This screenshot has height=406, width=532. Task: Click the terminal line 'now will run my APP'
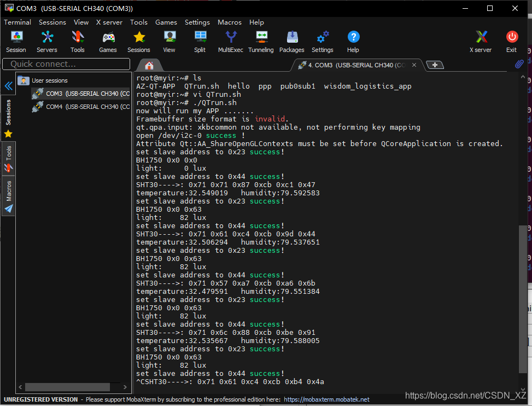click(195, 111)
